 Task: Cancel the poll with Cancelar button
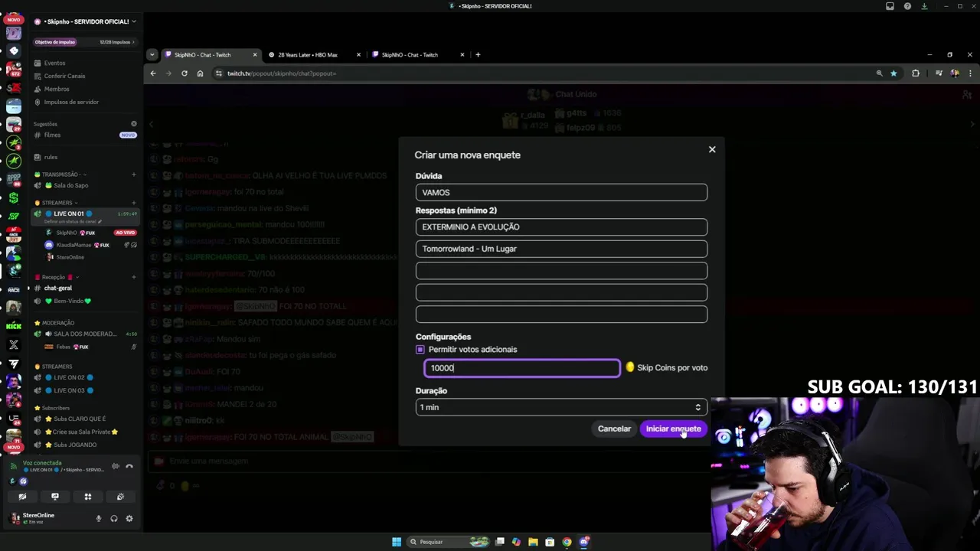tap(614, 429)
